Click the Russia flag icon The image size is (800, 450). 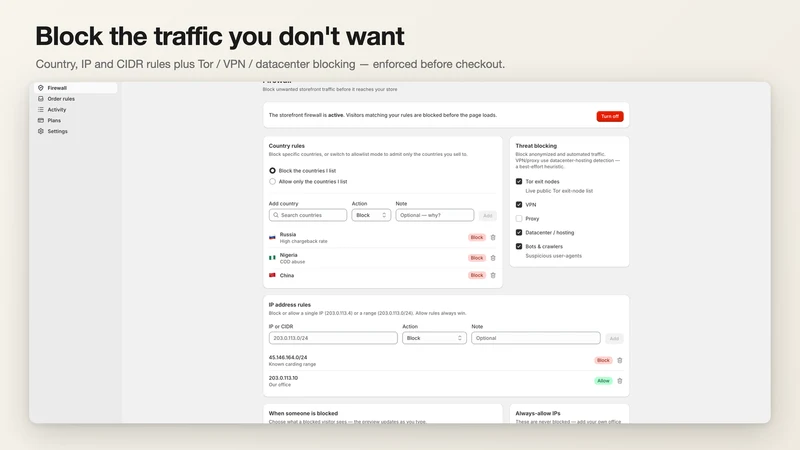272,237
